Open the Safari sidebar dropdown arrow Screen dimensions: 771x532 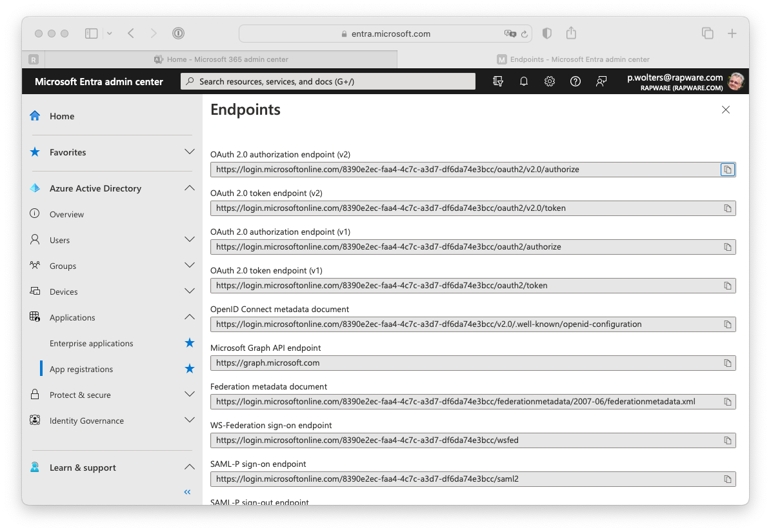pyautogui.click(x=110, y=34)
